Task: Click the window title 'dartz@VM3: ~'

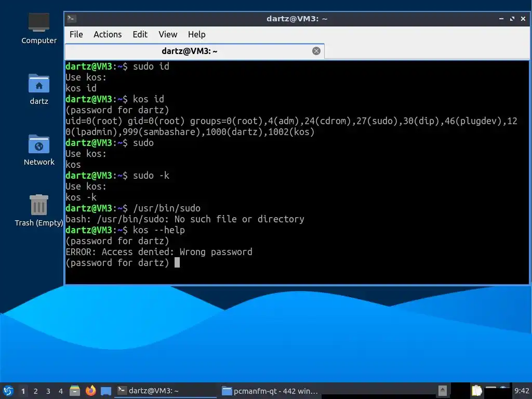Action: (x=297, y=19)
